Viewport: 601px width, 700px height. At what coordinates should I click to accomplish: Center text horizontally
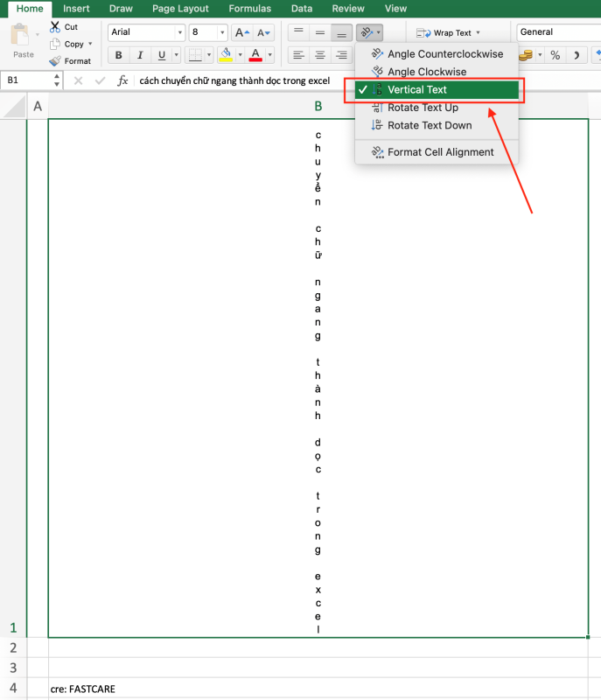point(320,55)
